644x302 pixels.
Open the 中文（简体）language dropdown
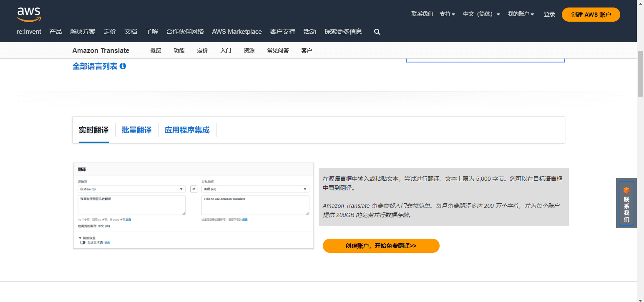coord(481,14)
